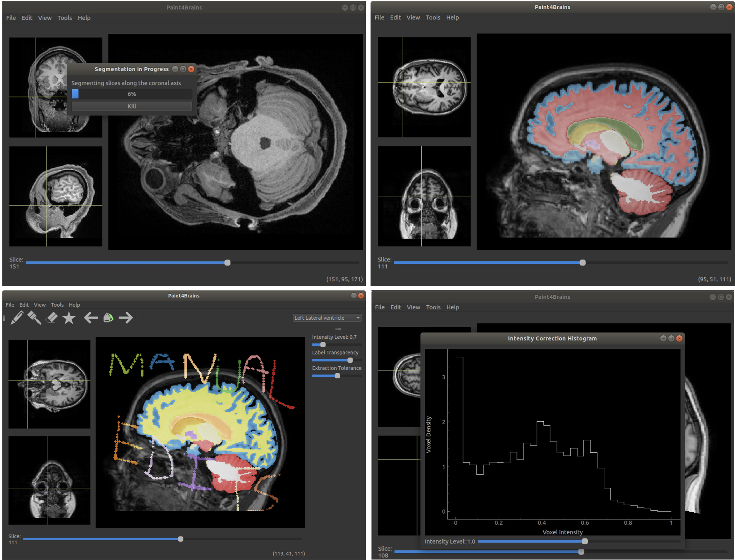Viewport: 735px width, 560px height.
Task: Close the Intensity Correction Histogram dialog
Action: click(x=679, y=338)
